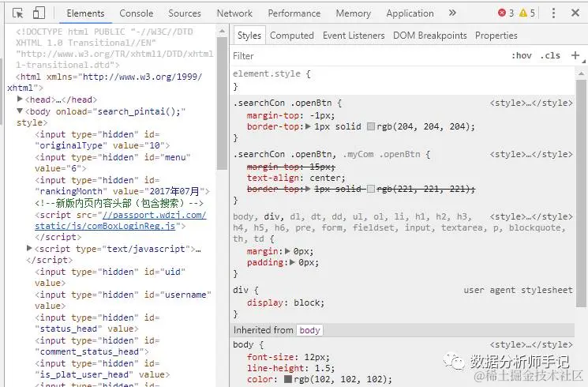The height and width of the screenshot is (387, 588).
Task: Open the Memory tab
Action: tap(354, 13)
